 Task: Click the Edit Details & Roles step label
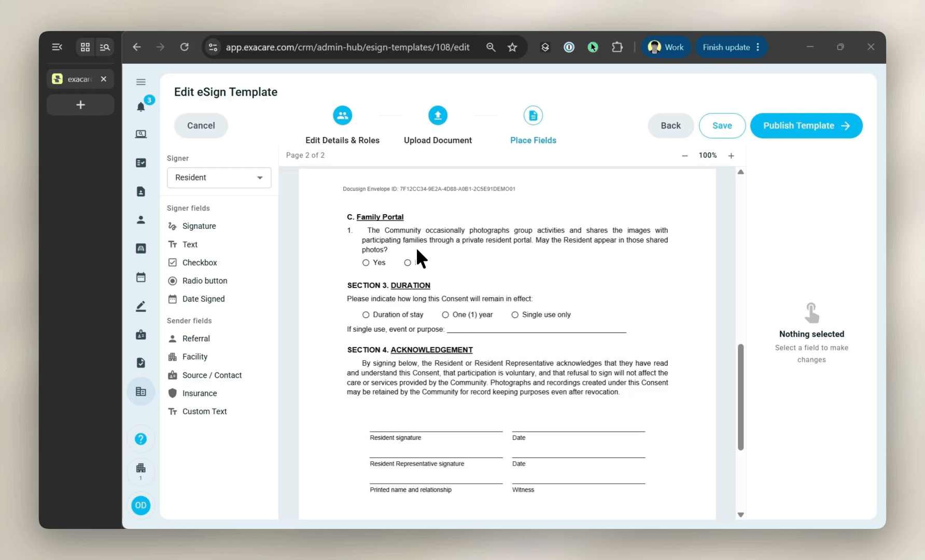click(342, 140)
